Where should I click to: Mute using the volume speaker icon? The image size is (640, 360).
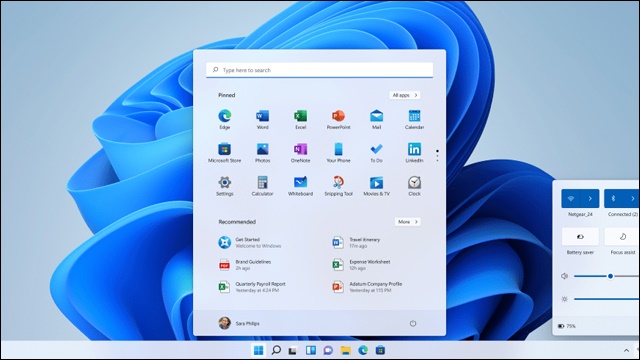pos(564,276)
